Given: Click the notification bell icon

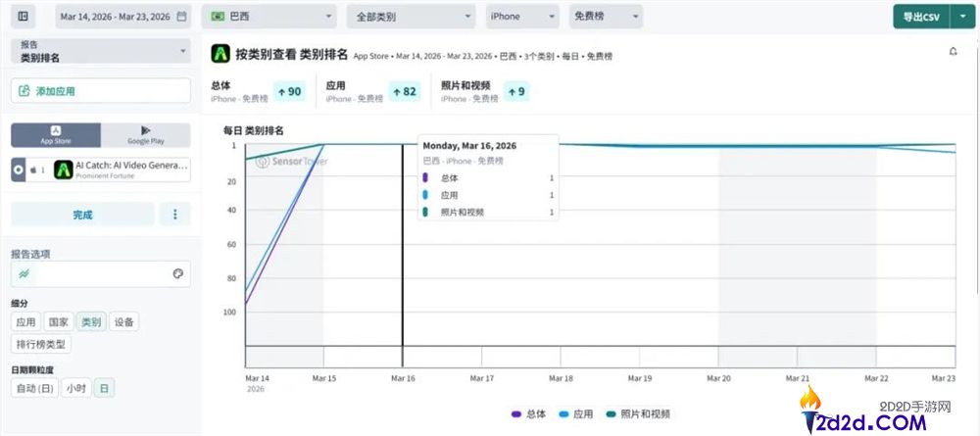Looking at the screenshot, I should 954,52.
